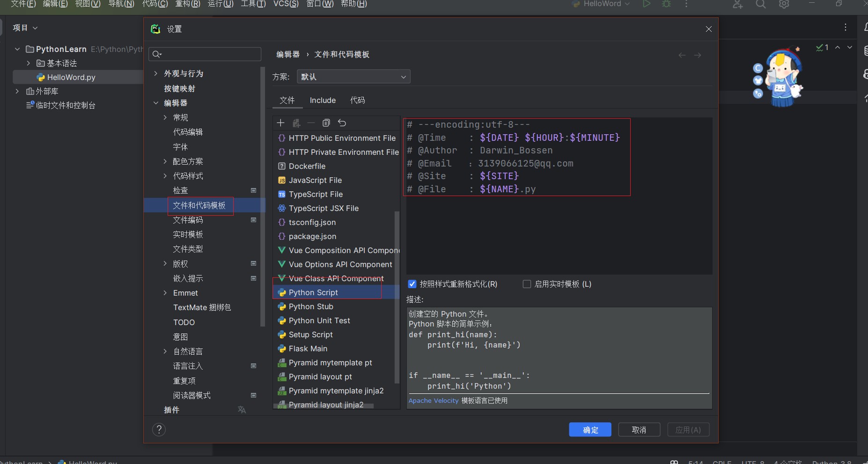
Task: Open the Apache Velocity link
Action: coord(434,401)
